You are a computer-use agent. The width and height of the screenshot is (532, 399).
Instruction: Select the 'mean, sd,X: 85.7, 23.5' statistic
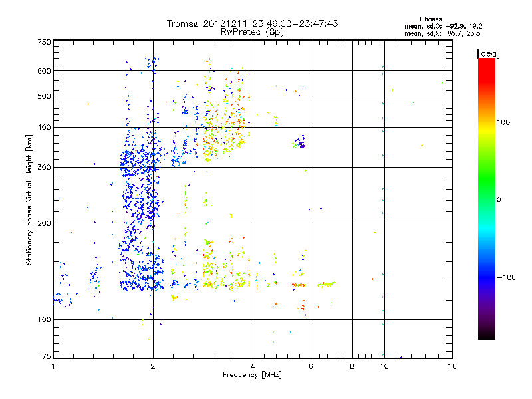[x=442, y=33]
